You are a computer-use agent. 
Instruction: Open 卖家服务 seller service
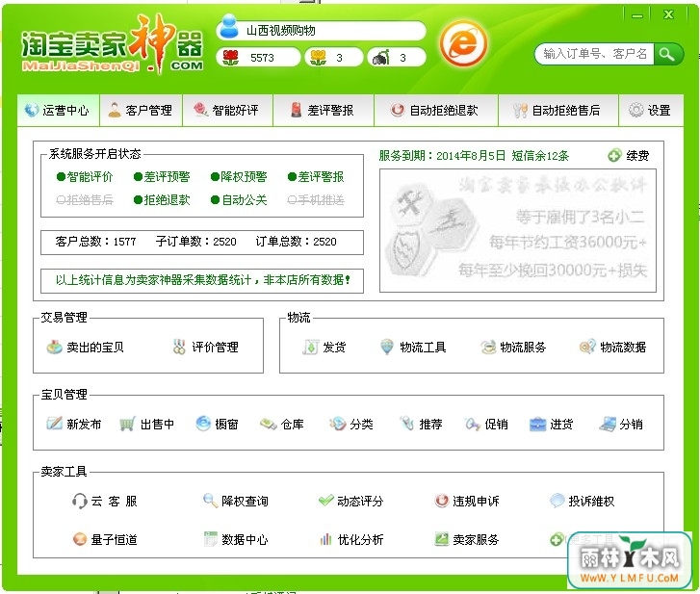[x=467, y=539]
